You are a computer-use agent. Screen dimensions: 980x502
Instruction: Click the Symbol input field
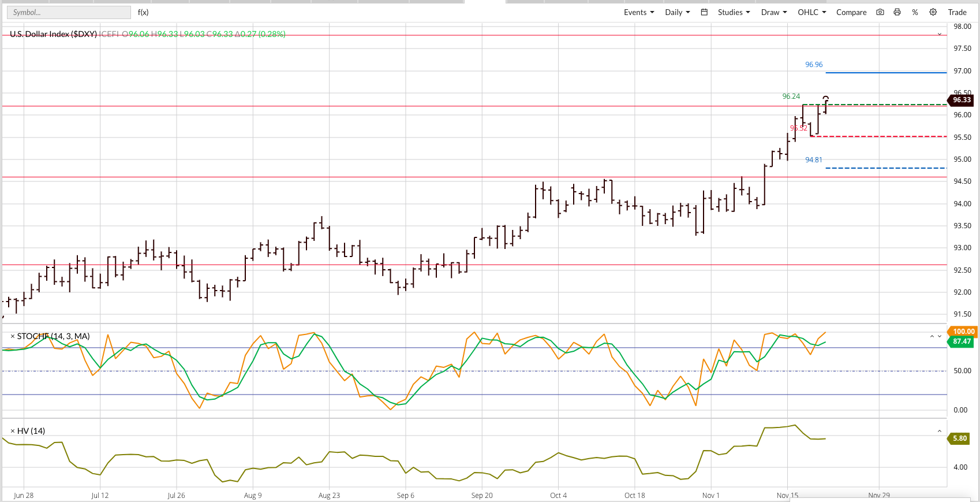point(69,12)
